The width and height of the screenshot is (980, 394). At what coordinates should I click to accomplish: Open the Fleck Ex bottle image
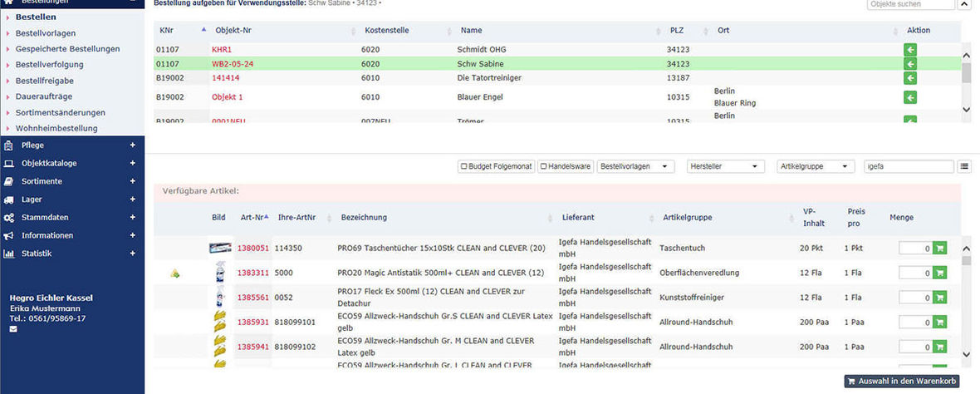pyautogui.click(x=220, y=297)
